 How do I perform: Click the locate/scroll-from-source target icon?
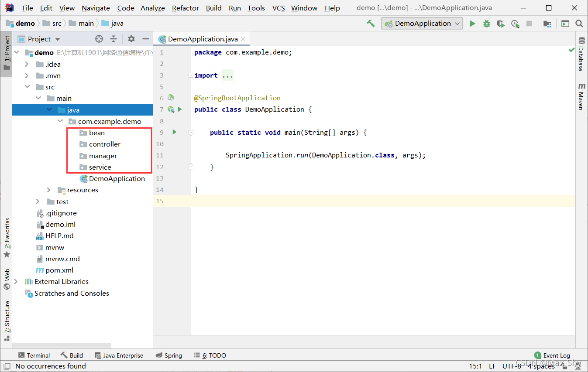(x=99, y=39)
